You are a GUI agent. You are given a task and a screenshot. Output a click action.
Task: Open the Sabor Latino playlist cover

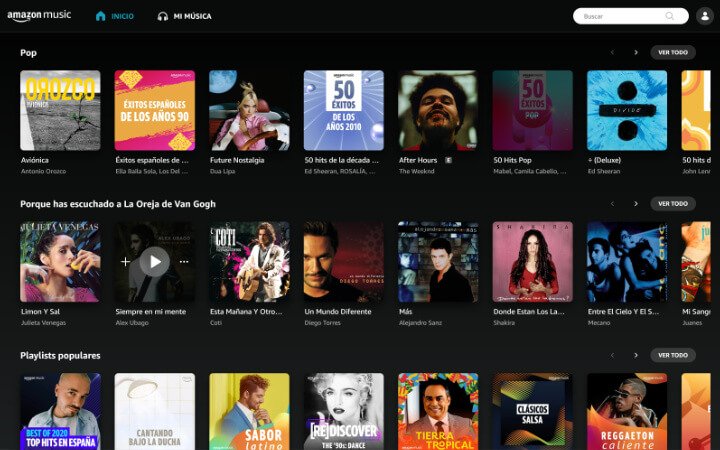tap(249, 411)
